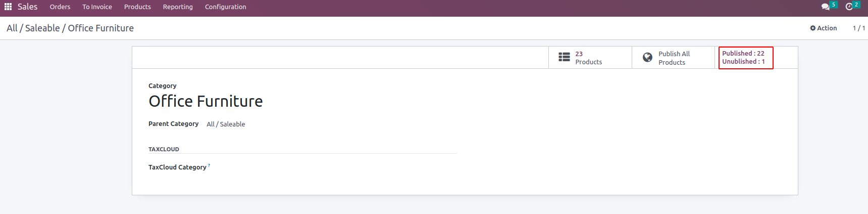Viewport: 868px width, 214px height.
Task: Go to the All breadcrumb link
Action: pos(12,28)
